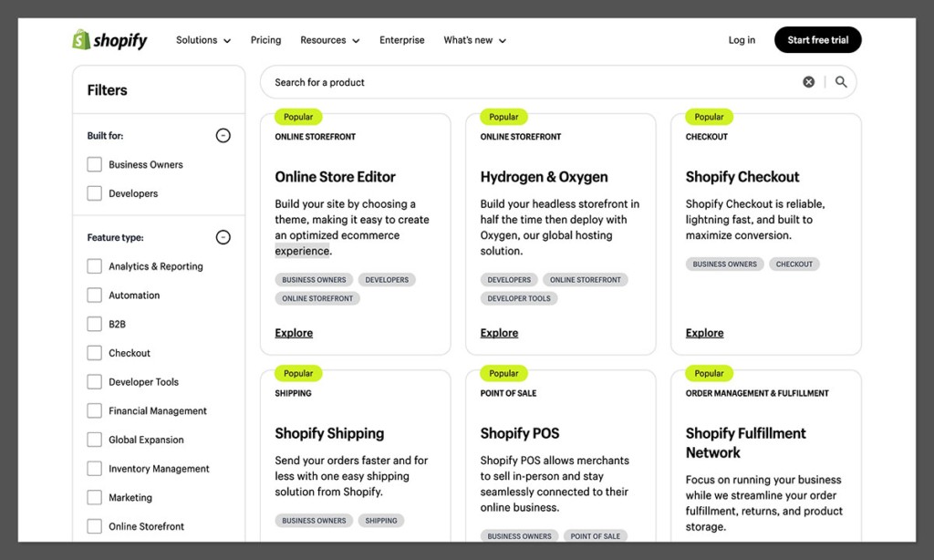This screenshot has height=560, width=934.
Task: Open the Solutions dropdown menu
Action: 202,39
